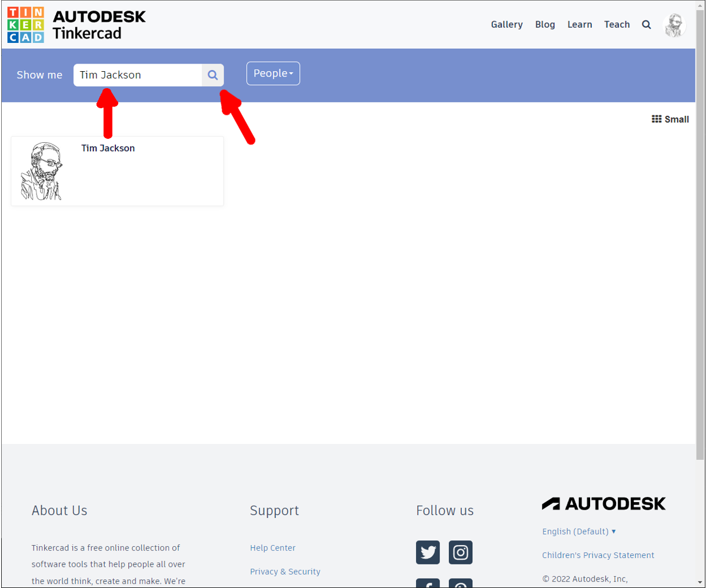This screenshot has width=706, height=588.
Task: Open the Learn menu item
Action: (x=580, y=25)
